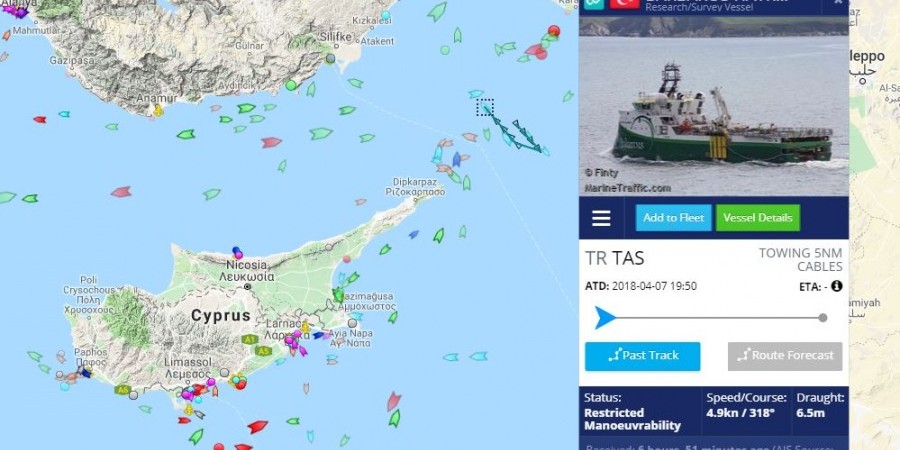The height and width of the screenshot is (450, 900).
Task: Click the blue arrow on voyage progress line
Action: pos(604,317)
